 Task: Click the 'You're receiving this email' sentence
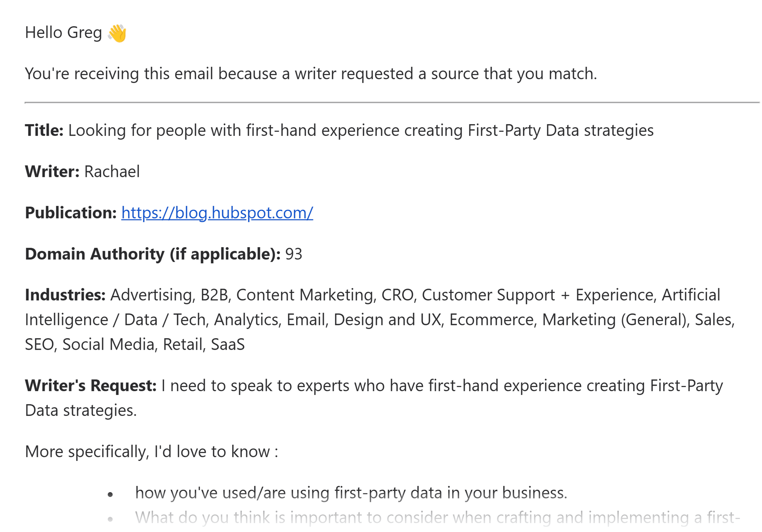point(311,74)
